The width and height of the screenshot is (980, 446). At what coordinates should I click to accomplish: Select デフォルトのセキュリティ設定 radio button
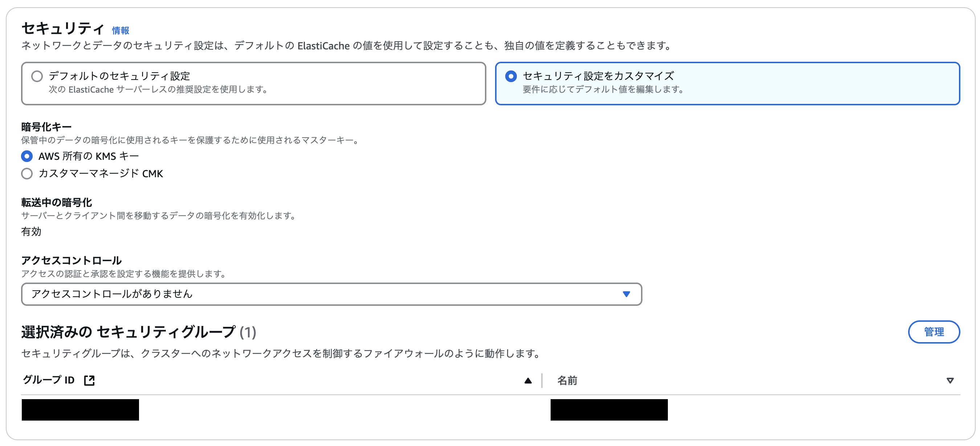[37, 76]
